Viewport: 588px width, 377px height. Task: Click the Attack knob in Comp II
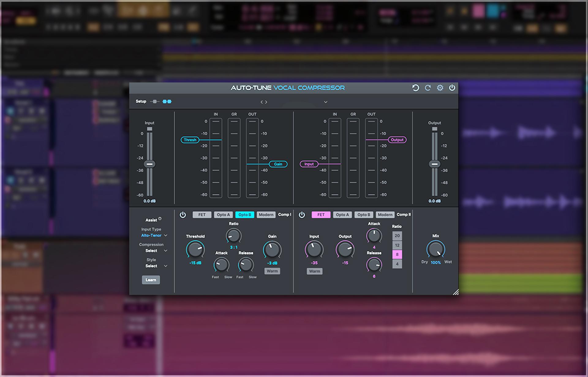tap(374, 236)
